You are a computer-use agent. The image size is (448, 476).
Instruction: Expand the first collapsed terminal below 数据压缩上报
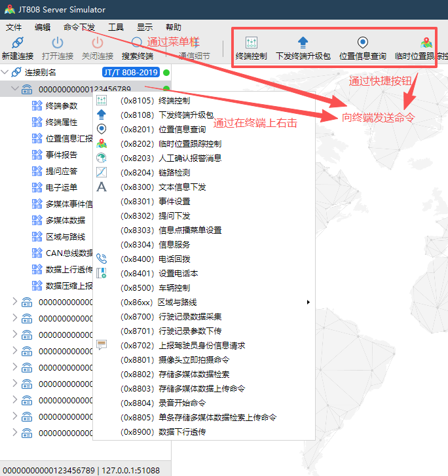point(16,302)
